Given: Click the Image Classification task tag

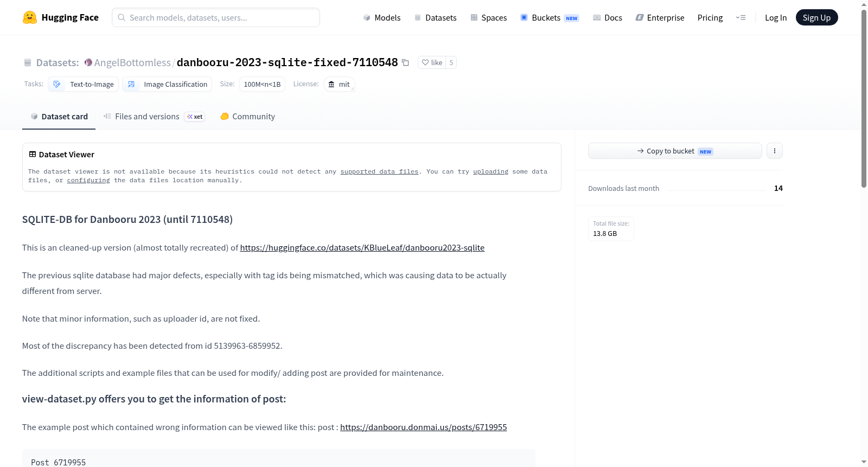Looking at the screenshot, I should pos(167,84).
